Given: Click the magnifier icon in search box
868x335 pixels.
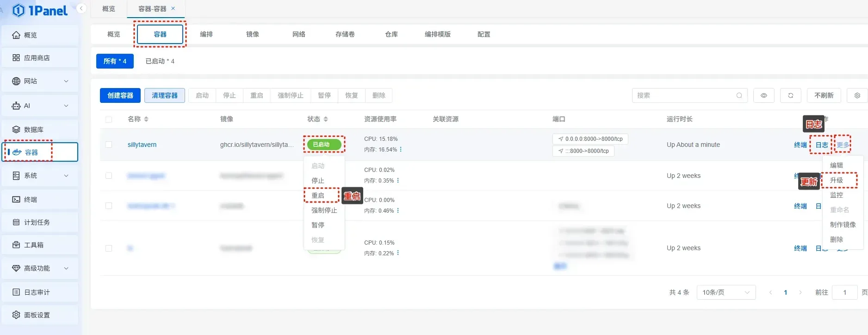Looking at the screenshot, I should (x=739, y=95).
